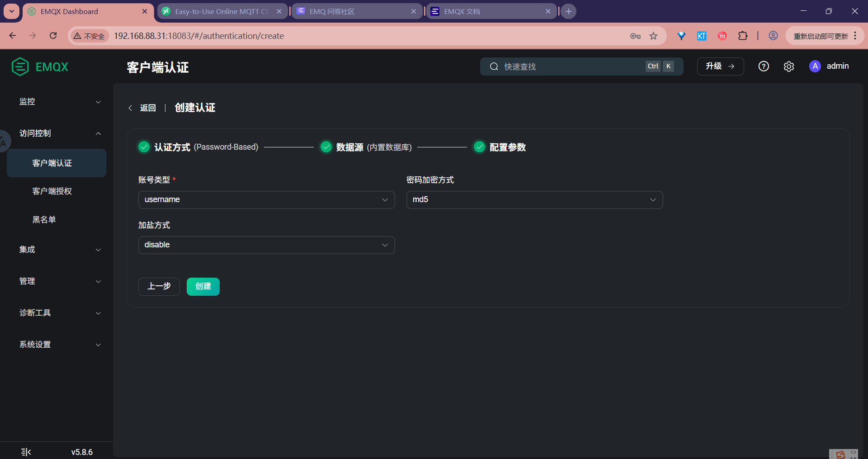Click the v5.8.6 version text
The height and width of the screenshot is (459, 868).
click(x=82, y=452)
